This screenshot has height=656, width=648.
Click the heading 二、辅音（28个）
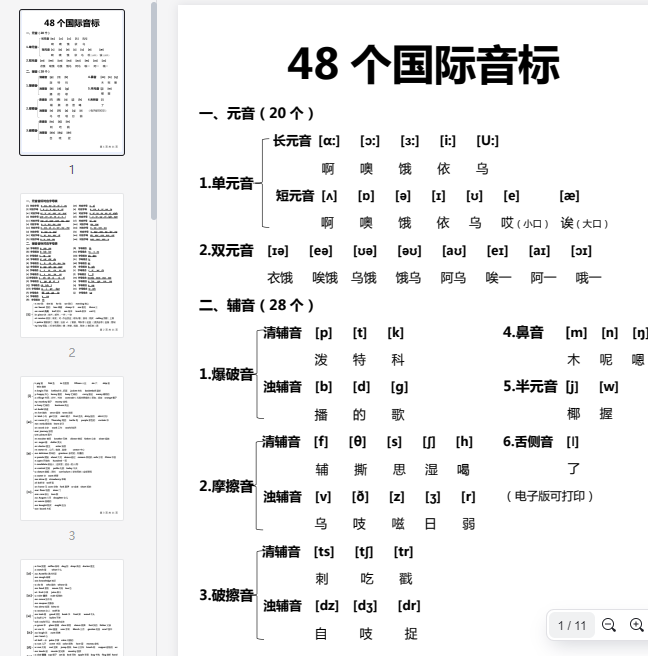(x=258, y=305)
